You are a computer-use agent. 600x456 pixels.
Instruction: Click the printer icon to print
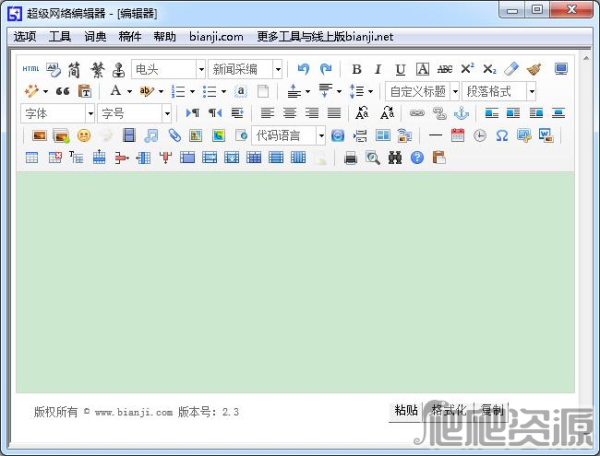coord(351,157)
